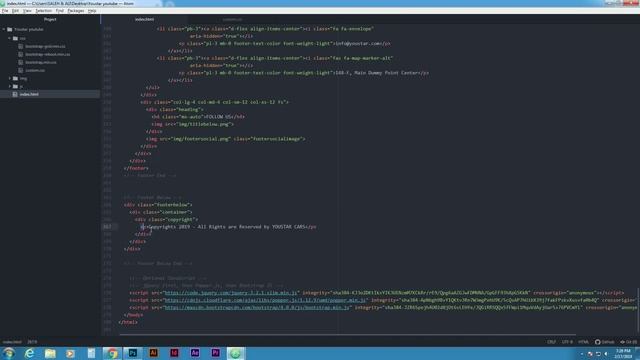Select the Project panel tab
640x360 pixels.
[x=50, y=19]
